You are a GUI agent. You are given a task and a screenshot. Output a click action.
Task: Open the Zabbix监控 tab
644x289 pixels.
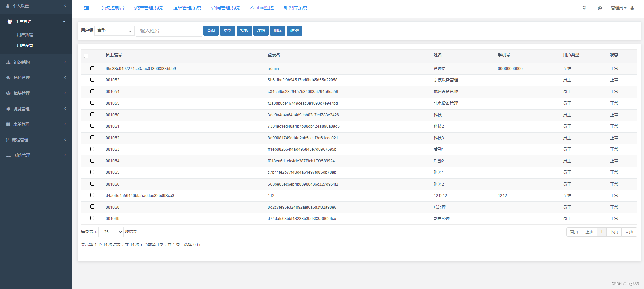click(x=262, y=8)
